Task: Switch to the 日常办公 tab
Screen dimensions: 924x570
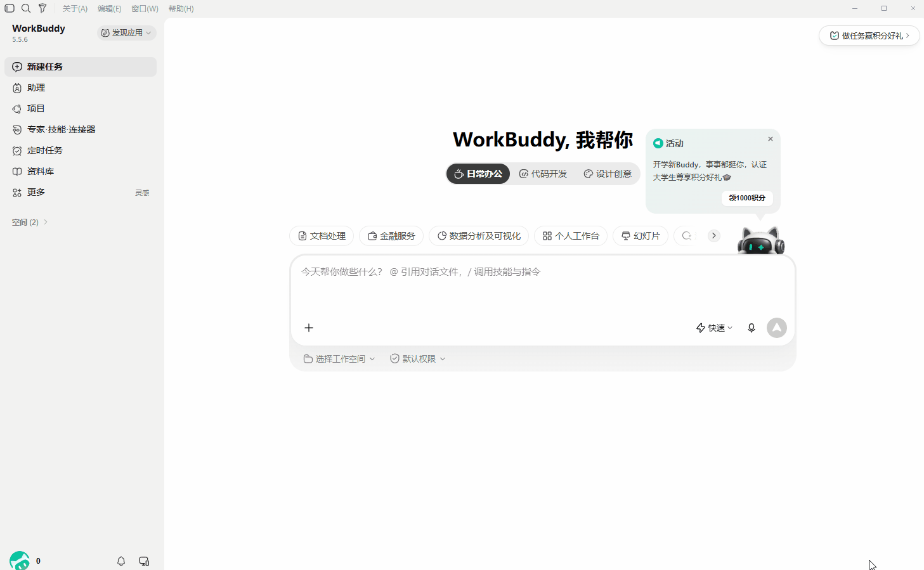Action: click(478, 174)
